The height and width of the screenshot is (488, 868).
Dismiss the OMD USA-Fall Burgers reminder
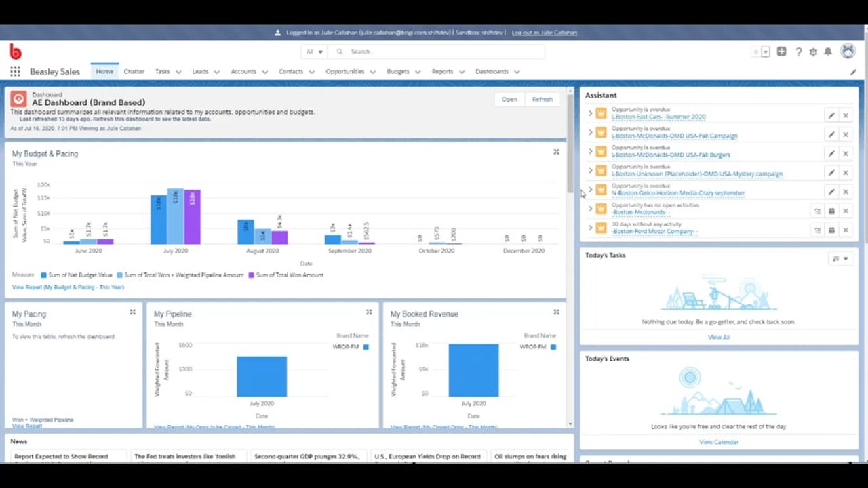click(846, 154)
